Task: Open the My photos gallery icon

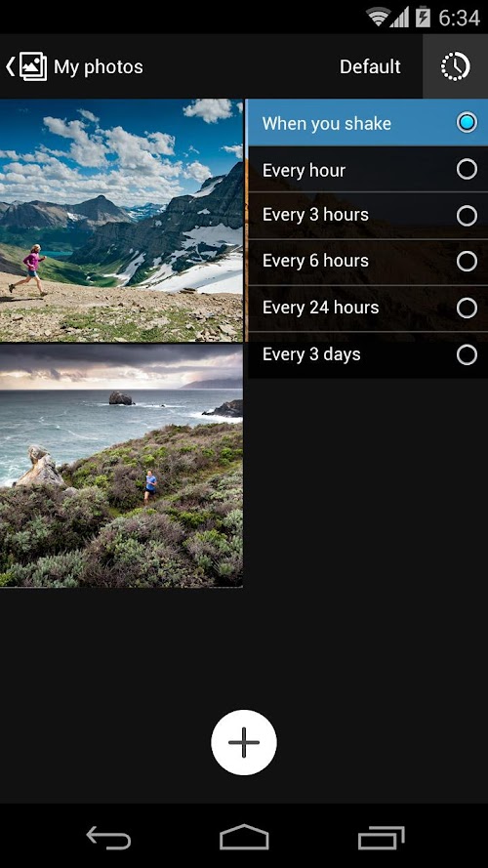Action: pos(32,66)
